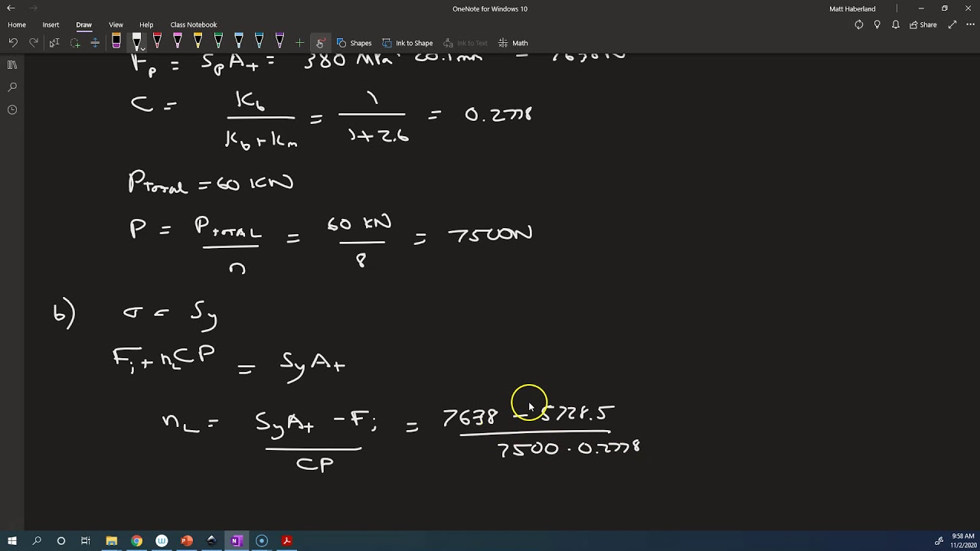980x551 pixels.
Task: Open File Explorer from taskbar
Action: pyautogui.click(x=111, y=541)
